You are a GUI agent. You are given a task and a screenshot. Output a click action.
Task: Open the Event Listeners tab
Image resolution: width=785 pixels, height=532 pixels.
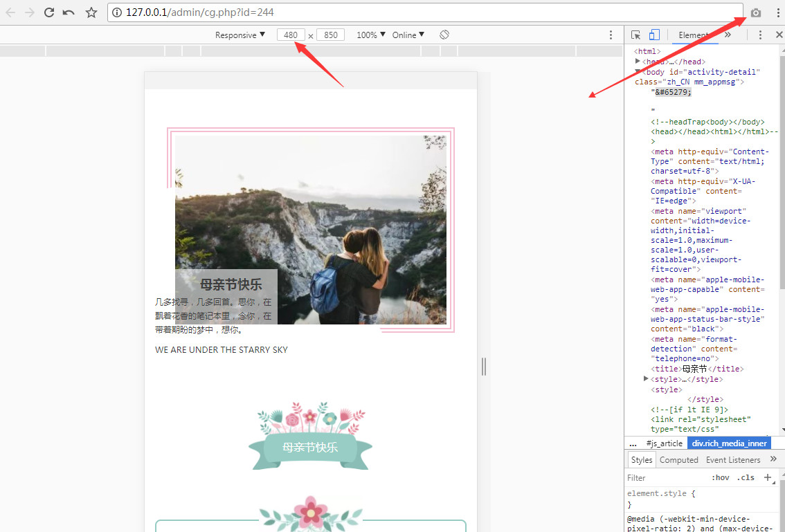[x=733, y=460]
